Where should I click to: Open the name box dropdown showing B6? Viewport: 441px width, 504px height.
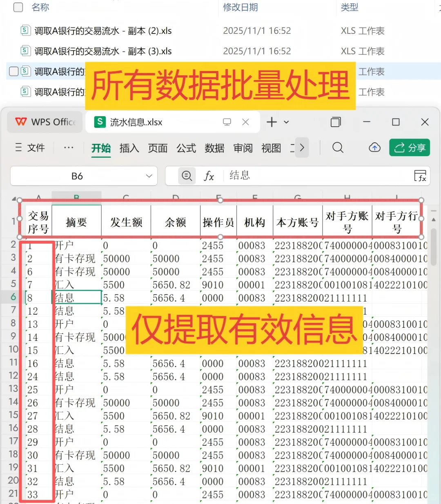click(x=149, y=176)
